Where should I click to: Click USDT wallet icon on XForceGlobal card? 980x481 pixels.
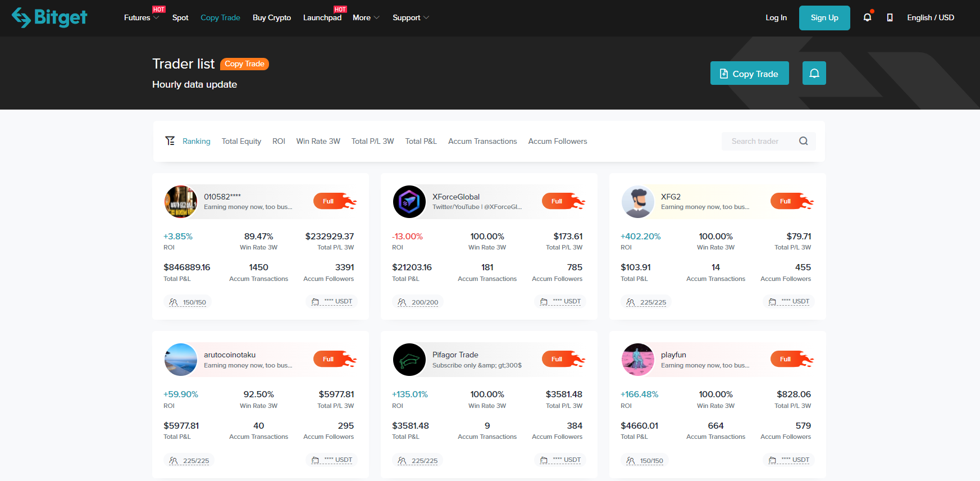(x=544, y=302)
